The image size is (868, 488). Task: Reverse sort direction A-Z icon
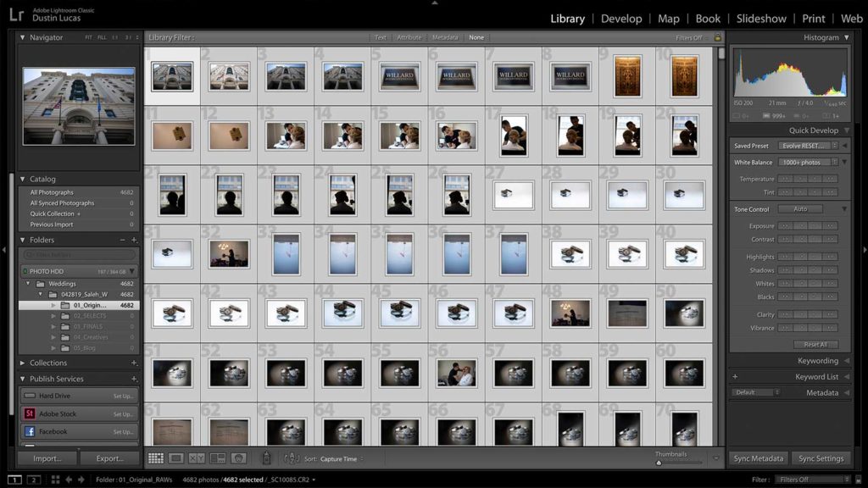coord(292,458)
